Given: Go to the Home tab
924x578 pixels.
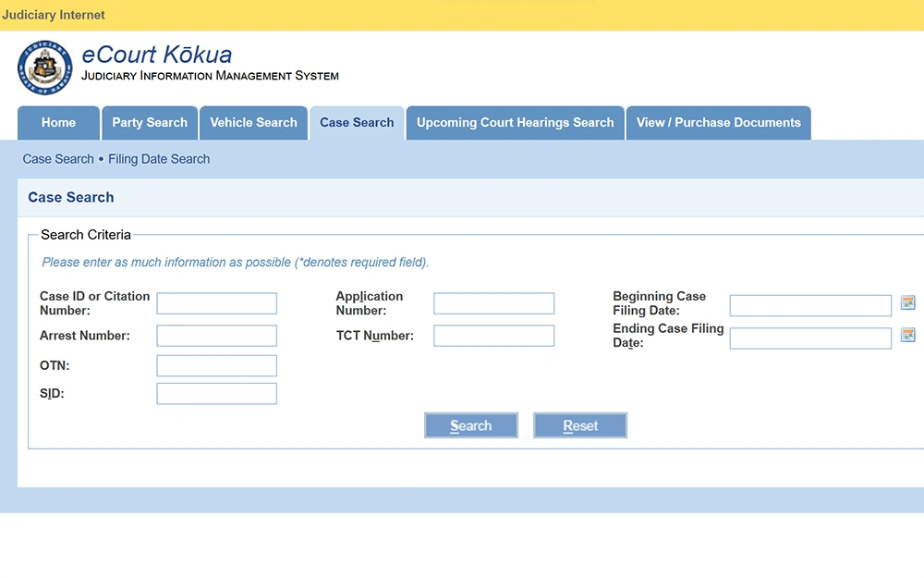Looking at the screenshot, I should pyautogui.click(x=58, y=123).
